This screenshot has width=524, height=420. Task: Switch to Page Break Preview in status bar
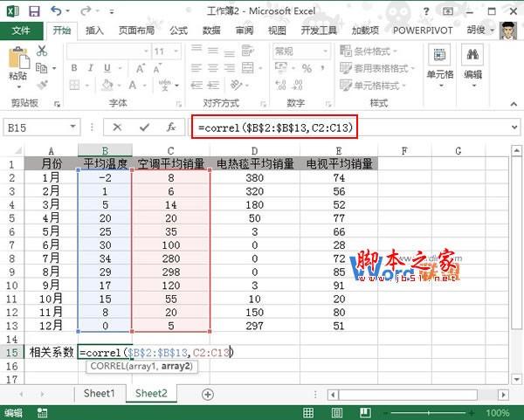(x=365, y=413)
